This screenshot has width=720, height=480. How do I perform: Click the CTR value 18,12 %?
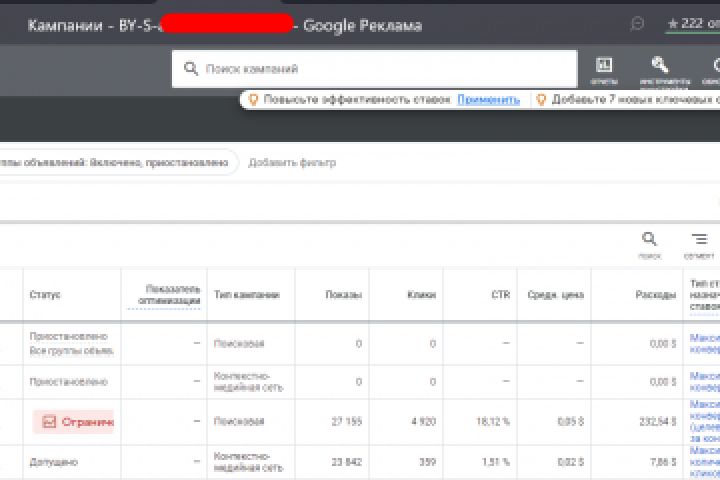tap(493, 421)
